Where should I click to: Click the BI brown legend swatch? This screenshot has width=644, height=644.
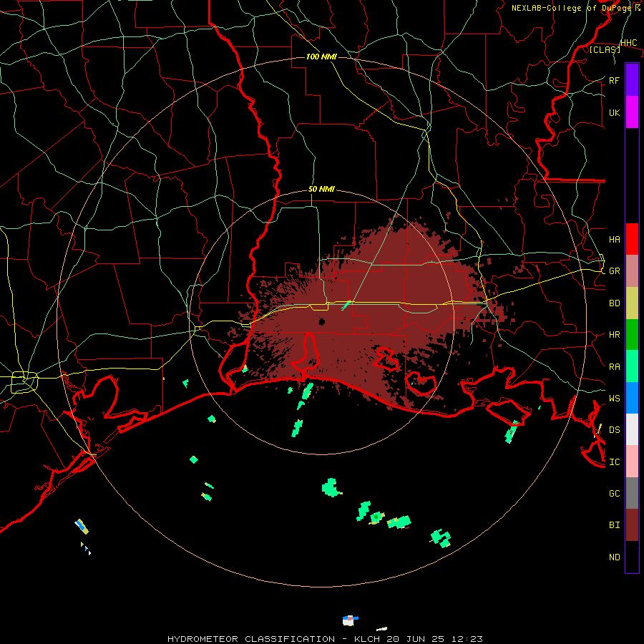tap(632, 525)
